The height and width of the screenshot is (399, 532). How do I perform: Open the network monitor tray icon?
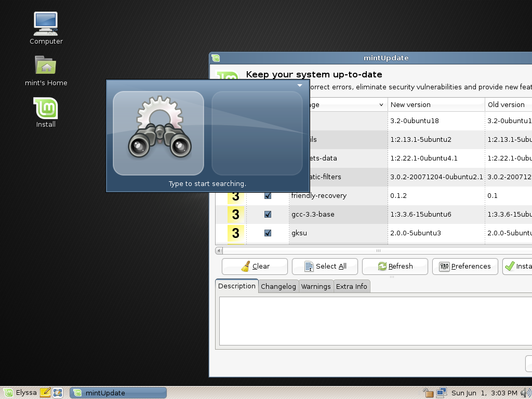[442, 393]
